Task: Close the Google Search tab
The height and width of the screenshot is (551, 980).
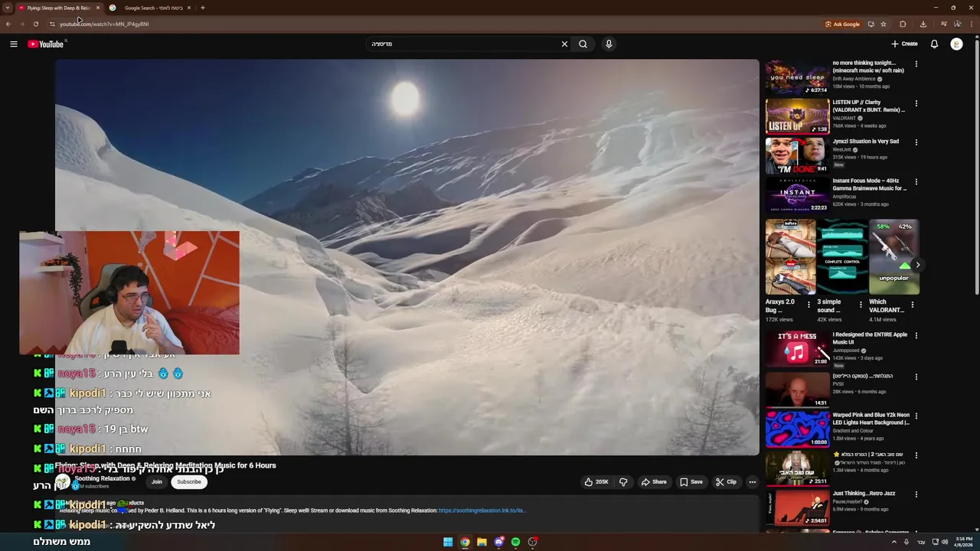Action: [x=189, y=8]
